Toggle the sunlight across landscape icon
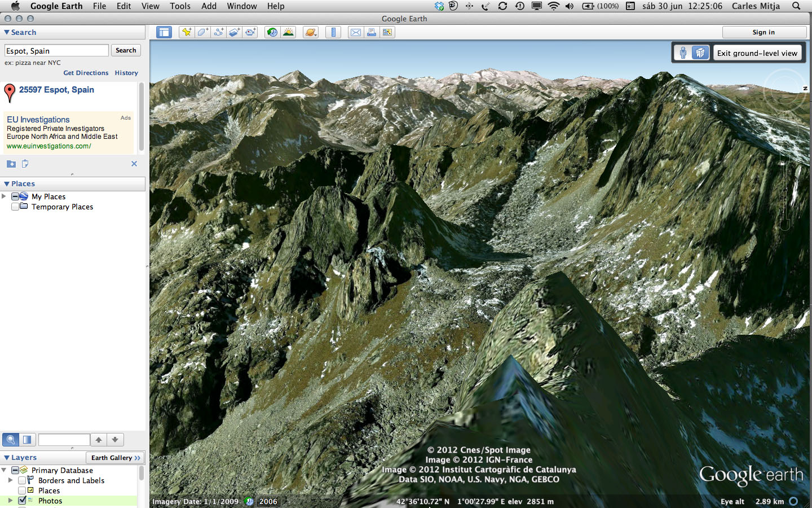Screen dimensions: 812x508 click(288, 32)
